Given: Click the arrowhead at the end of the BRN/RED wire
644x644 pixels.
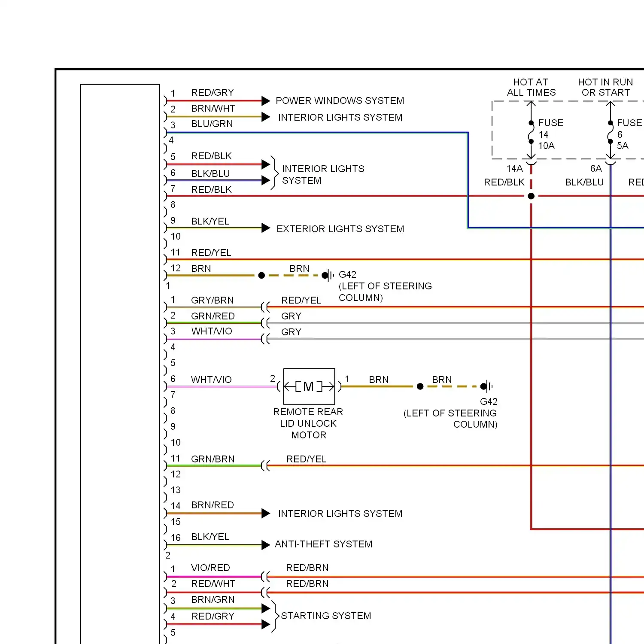Looking at the screenshot, I should [x=266, y=513].
